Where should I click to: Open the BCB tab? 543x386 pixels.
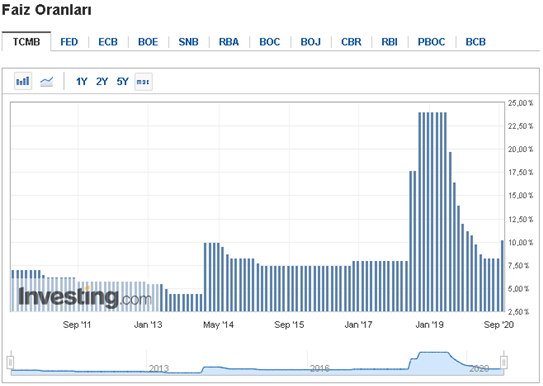point(476,42)
